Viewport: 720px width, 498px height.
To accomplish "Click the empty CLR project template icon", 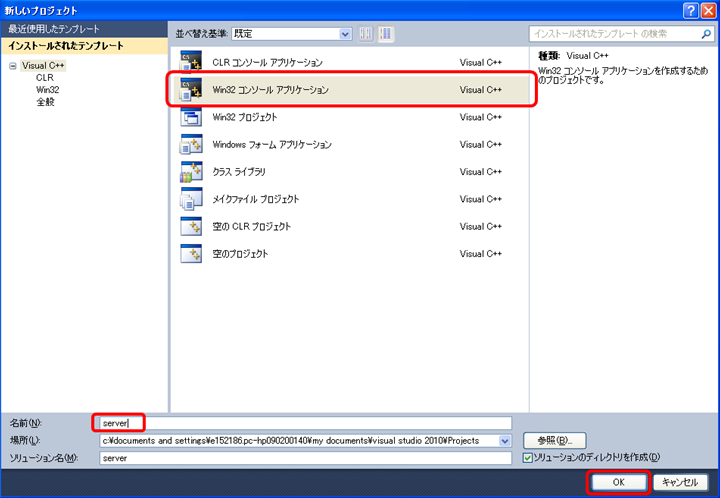I will tap(191, 226).
